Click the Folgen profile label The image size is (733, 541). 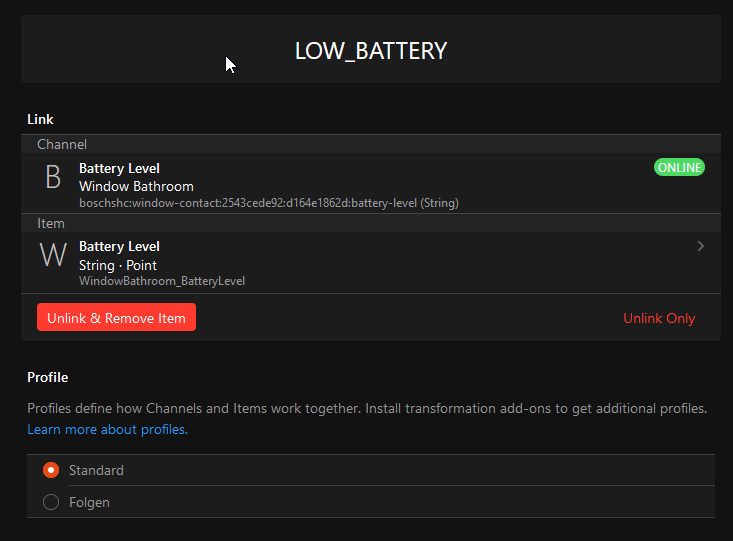pos(89,503)
